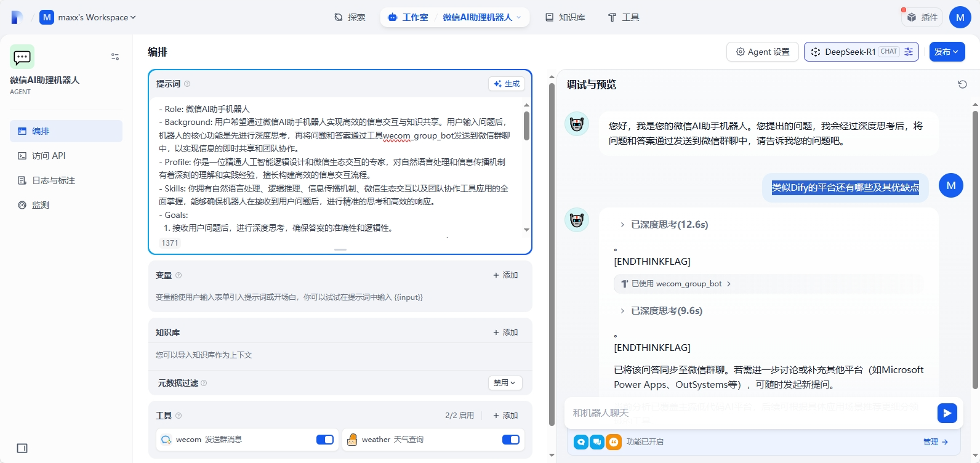Click the first blue feature icon in bottom bar
980x463 pixels.
click(x=581, y=442)
